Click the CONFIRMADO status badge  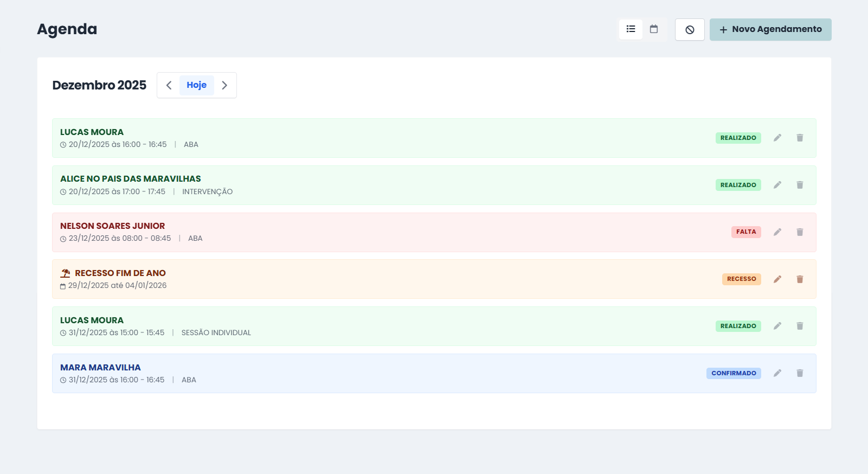734,373
